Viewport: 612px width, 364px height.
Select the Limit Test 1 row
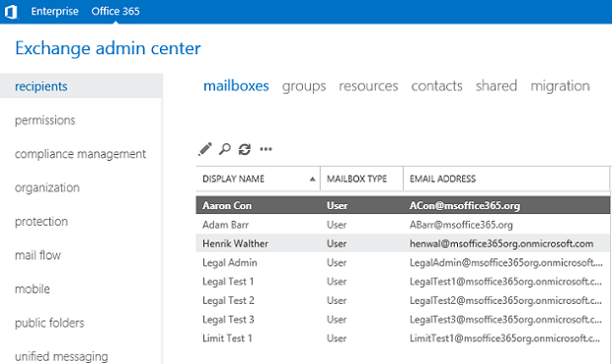pyautogui.click(x=403, y=338)
